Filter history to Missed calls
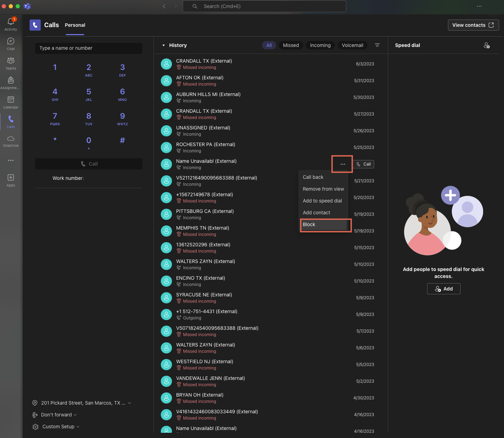The height and width of the screenshot is (438, 504). 291,45
